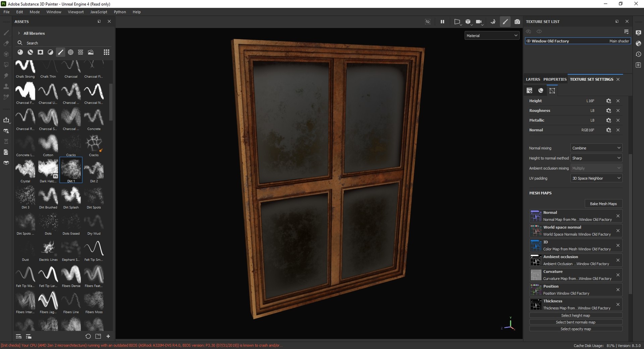Image resolution: width=644 pixels, height=349 pixels.
Task: Open the Viewport menu
Action: pos(76,12)
